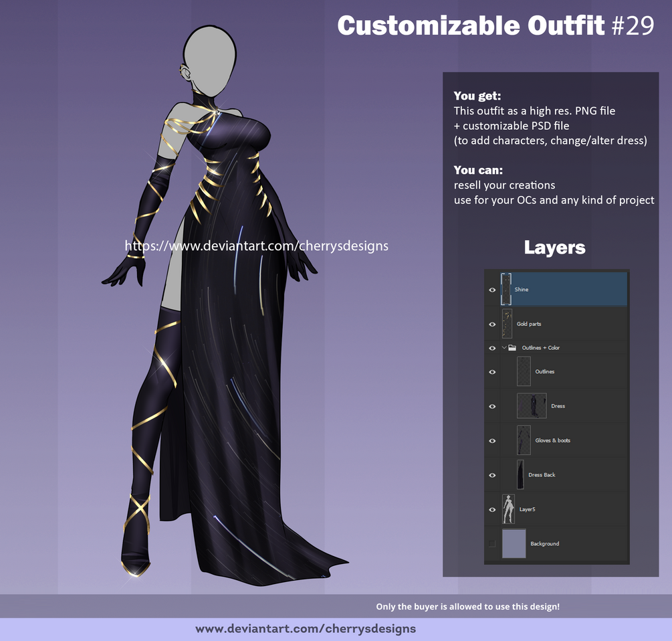Hide the Outlines + Color group

[492, 348]
